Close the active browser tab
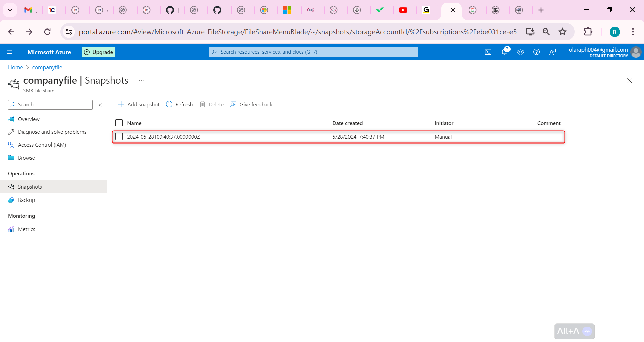This screenshot has width=644, height=342. pos(453,10)
